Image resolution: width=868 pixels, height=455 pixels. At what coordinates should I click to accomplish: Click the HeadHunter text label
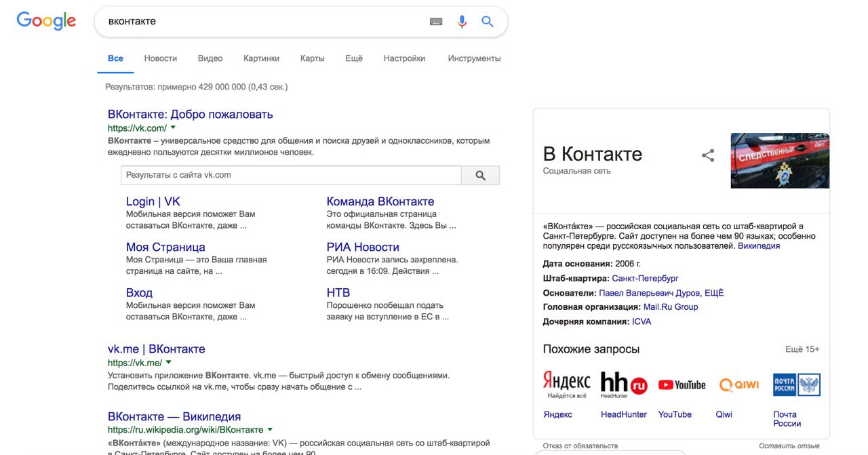624,414
